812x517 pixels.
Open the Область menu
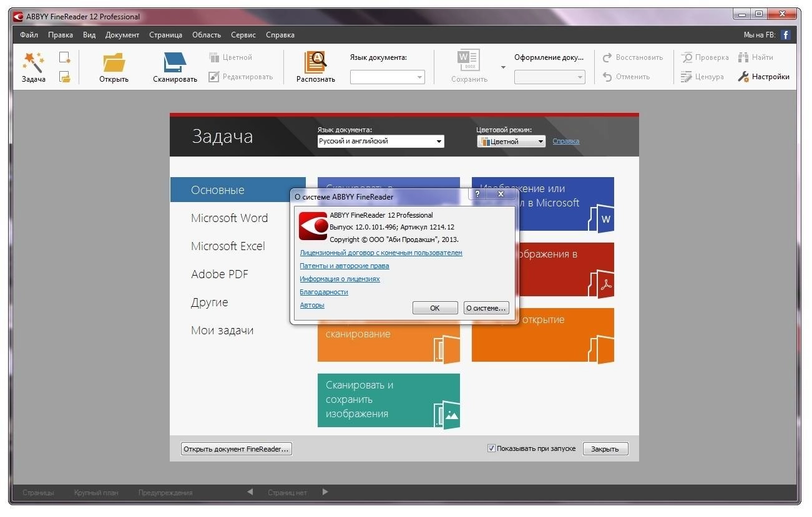[207, 35]
